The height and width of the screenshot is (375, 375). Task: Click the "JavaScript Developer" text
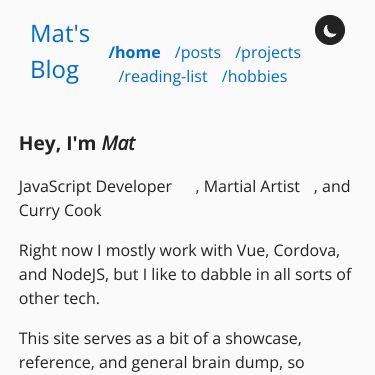pyautogui.click(x=95, y=187)
